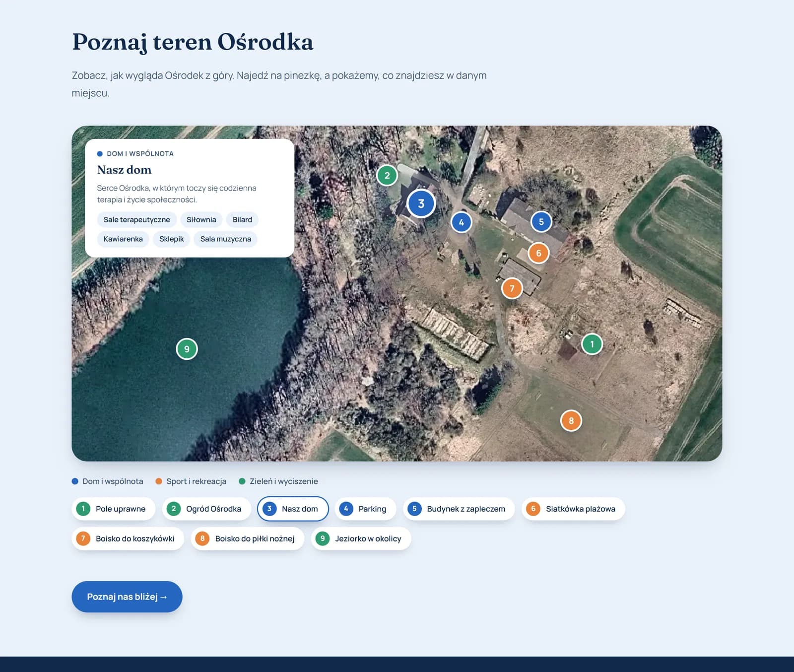This screenshot has height=672, width=794.
Task: Click orange map pin 7
Action: [x=512, y=288]
